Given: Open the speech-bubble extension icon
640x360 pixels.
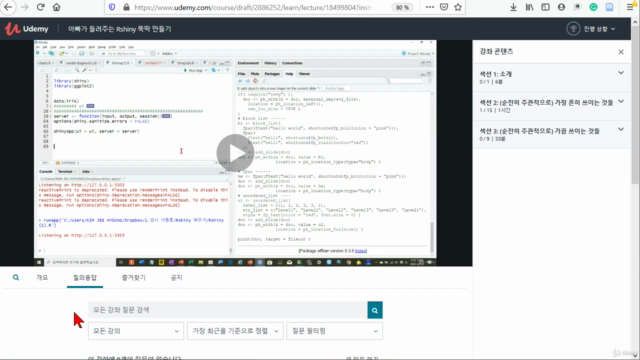Looking at the screenshot, I should [x=577, y=7].
